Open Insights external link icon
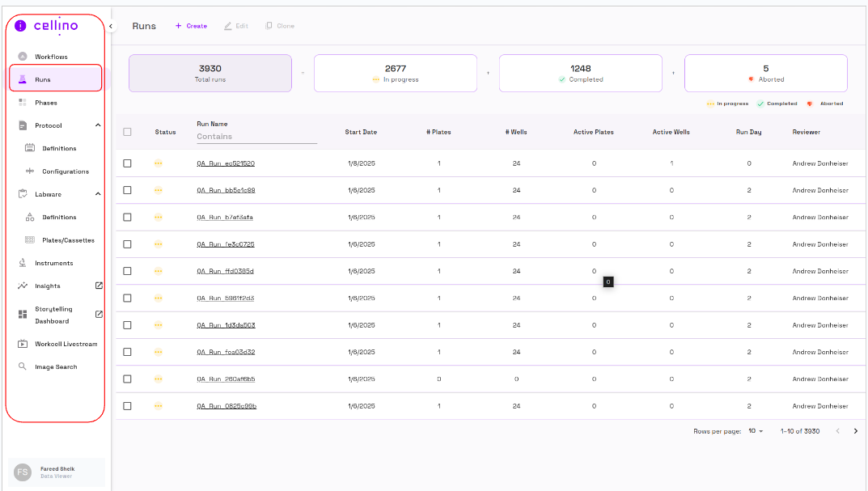Screen dimensions: 868x491 click(x=99, y=286)
